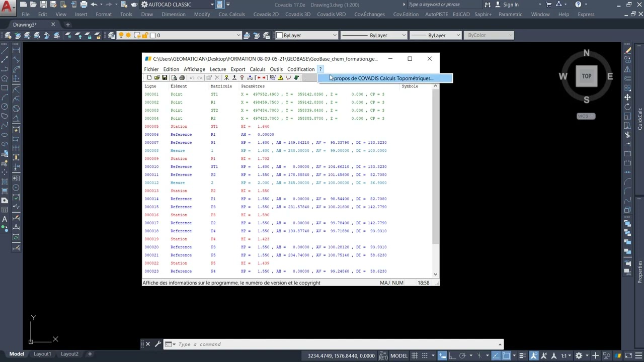Click the Help question mark icon in title bar
The image size is (644, 362).
click(x=578, y=5)
